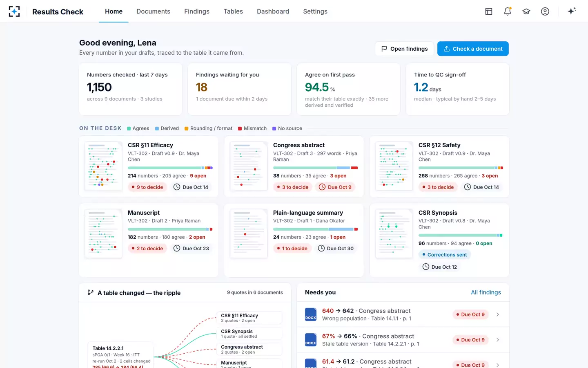The height and width of the screenshot is (368, 588).
Task: Click the branch icon beside 'A table changed'
Action: pyautogui.click(x=91, y=292)
